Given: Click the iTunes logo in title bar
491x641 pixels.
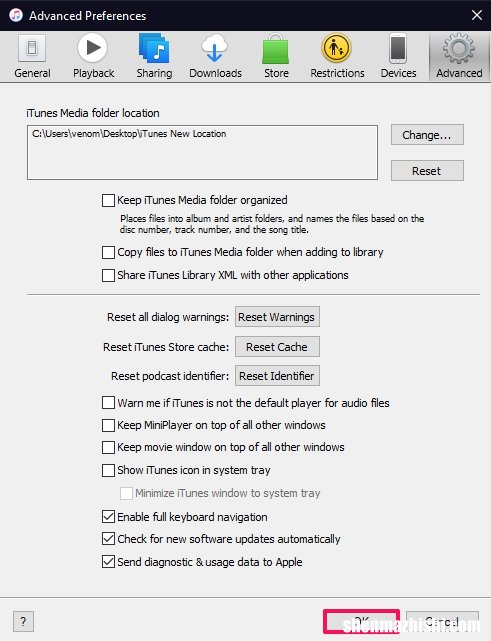Looking at the screenshot, I should pyautogui.click(x=16, y=16).
